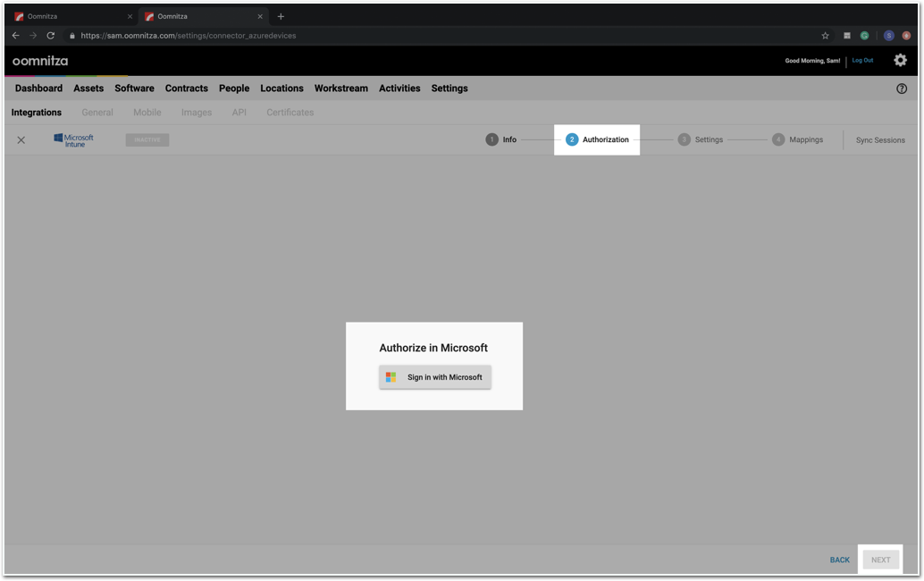
Task: Click the BACK button
Action: coord(839,560)
